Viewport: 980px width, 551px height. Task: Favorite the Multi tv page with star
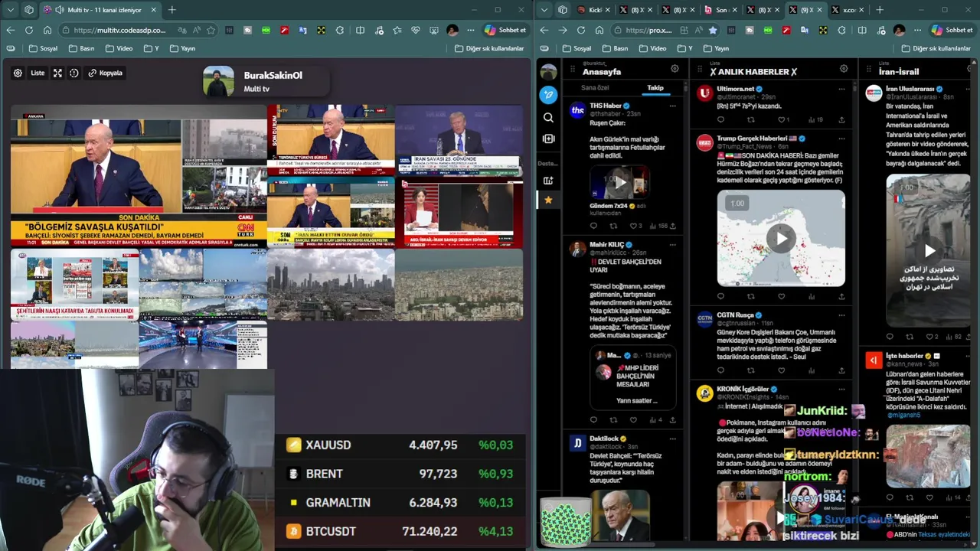coord(211,30)
